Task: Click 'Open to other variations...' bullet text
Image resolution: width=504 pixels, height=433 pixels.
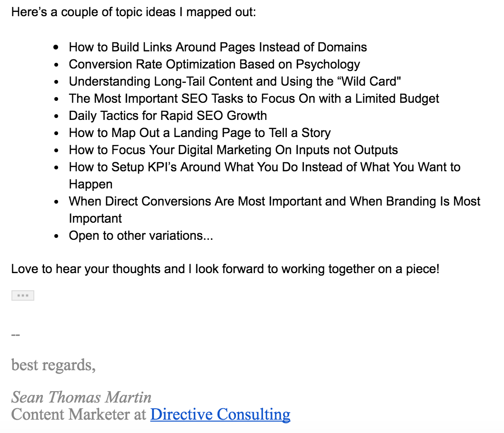Action: coord(141,236)
